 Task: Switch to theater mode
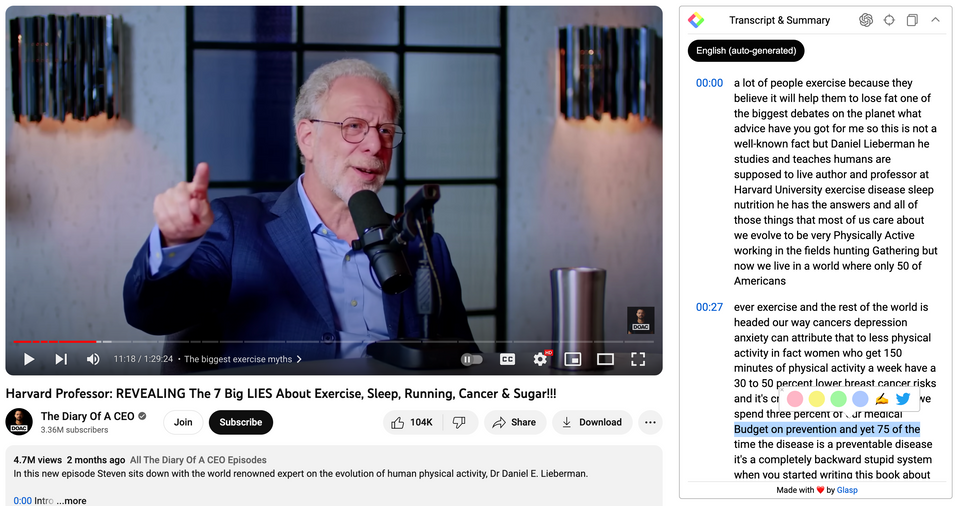[x=606, y=360]
